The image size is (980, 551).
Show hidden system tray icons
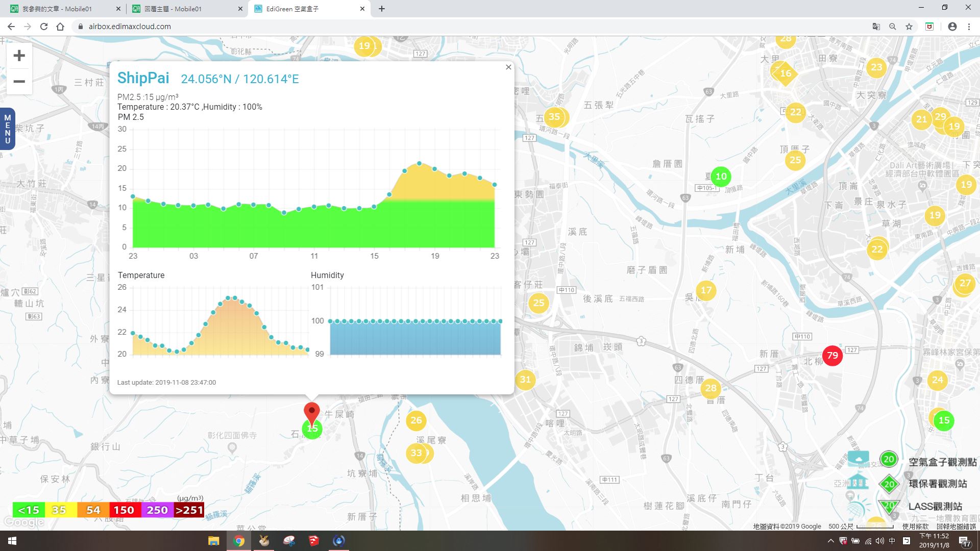click(830, 541)
